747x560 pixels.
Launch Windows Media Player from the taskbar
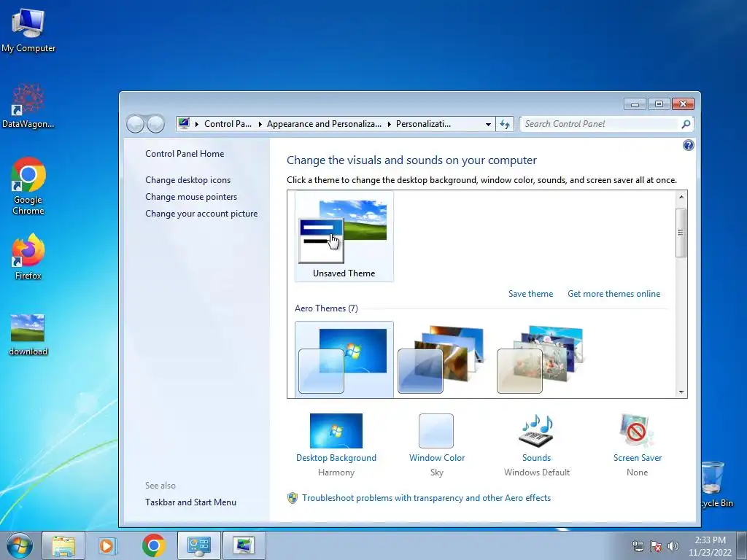pyautogui.click(x=108, y=545)
